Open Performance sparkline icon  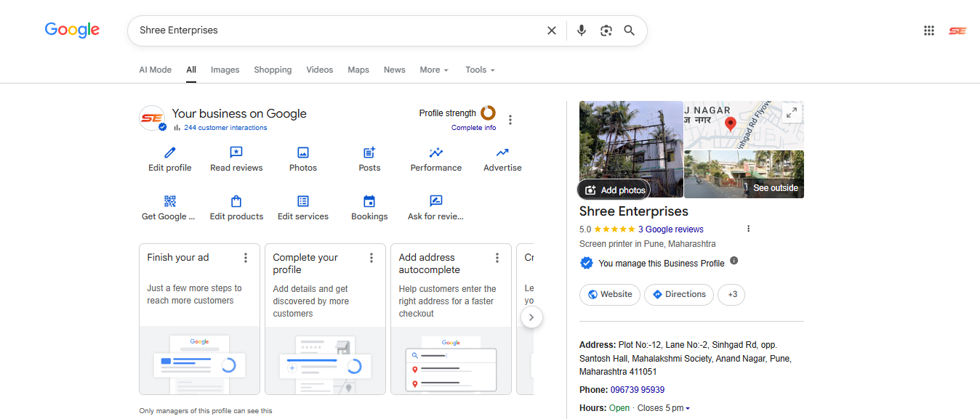436,152
